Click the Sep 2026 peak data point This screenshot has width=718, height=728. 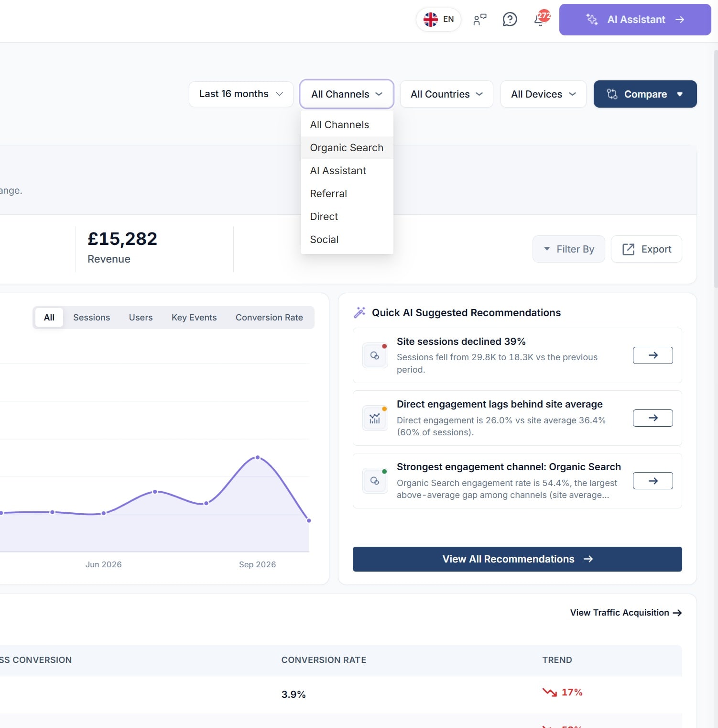(258, 458)
